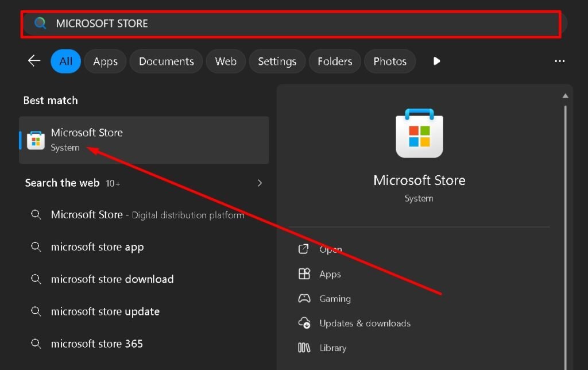This screenshot has width=588, height=370.
Task: Select the All filter tab
Action: pyautogui.click(x=65, y=61)
